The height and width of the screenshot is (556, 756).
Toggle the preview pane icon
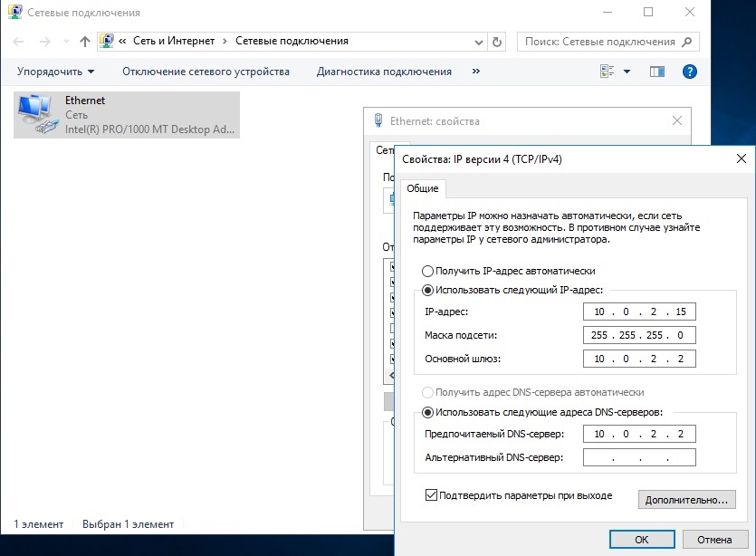coord(657,72)
